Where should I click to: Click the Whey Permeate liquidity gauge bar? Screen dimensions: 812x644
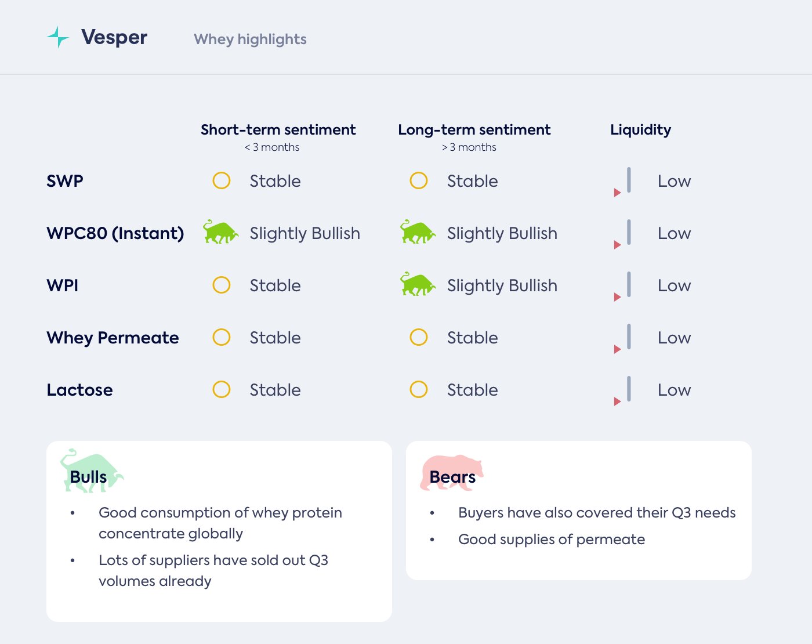(x=629, y=337)
